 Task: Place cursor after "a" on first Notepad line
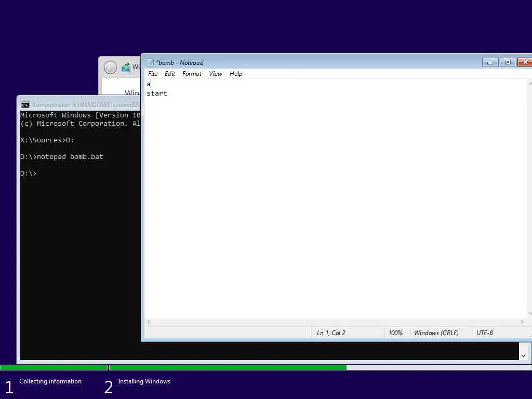pyautogui.click(x=151, y=84)
